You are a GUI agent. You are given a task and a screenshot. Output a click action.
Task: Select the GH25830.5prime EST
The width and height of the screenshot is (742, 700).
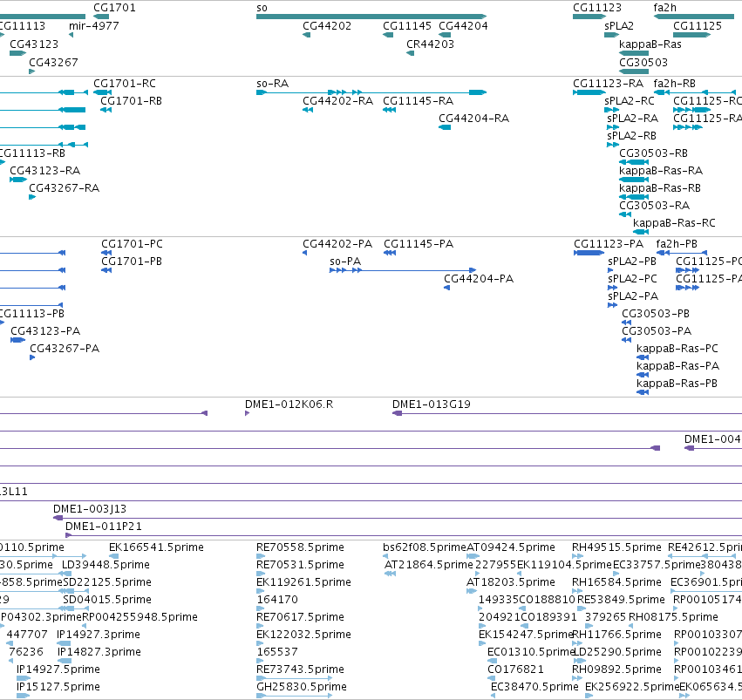[x=294, y=696]
